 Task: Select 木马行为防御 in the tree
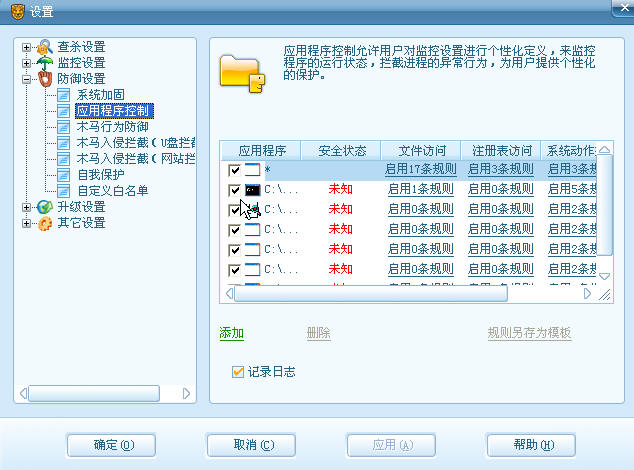113,127
